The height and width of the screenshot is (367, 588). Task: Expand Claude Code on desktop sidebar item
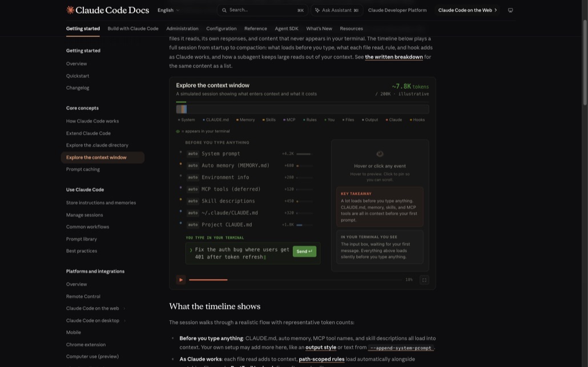pos(124,321)
